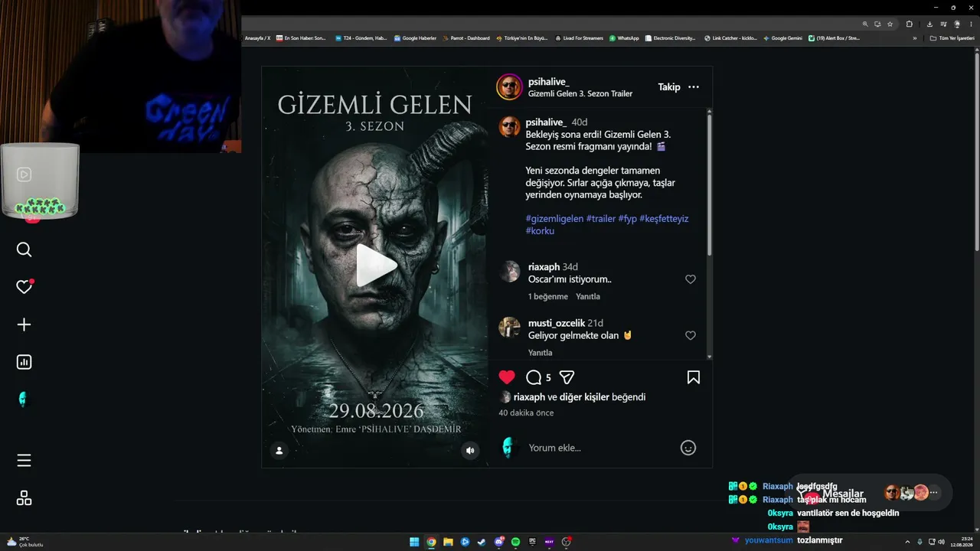Open notifications heart icon in sidebar
This screenshot has height=551, width=980.
(x=24, y=287)
